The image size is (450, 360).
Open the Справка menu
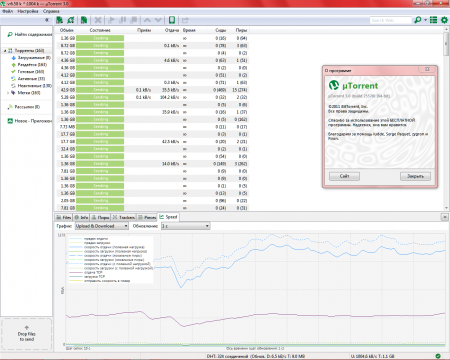point(51,11)
